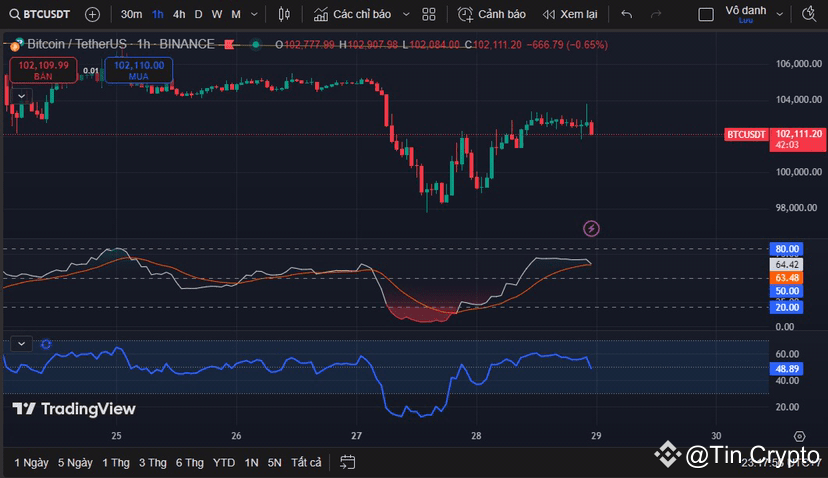
Task: Click the TradingView logo
Action: 74,409
